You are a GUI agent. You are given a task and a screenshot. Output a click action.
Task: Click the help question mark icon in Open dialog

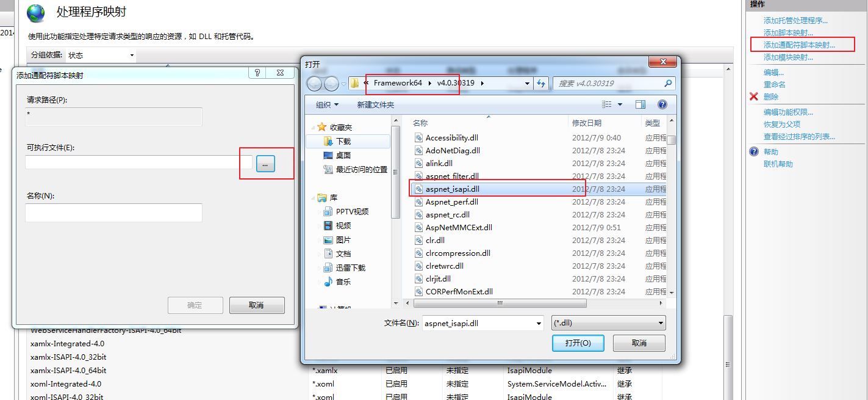662,104
